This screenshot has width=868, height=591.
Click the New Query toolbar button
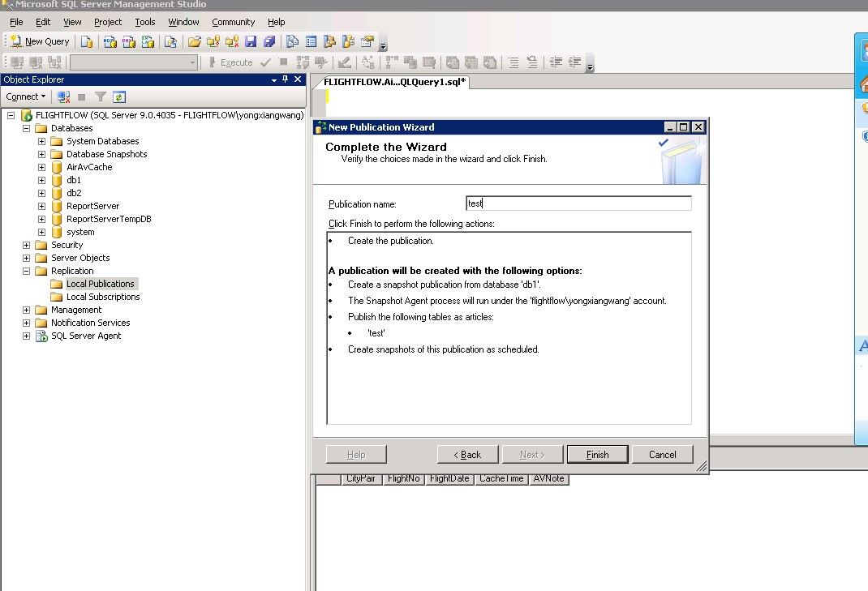(40, 41)
